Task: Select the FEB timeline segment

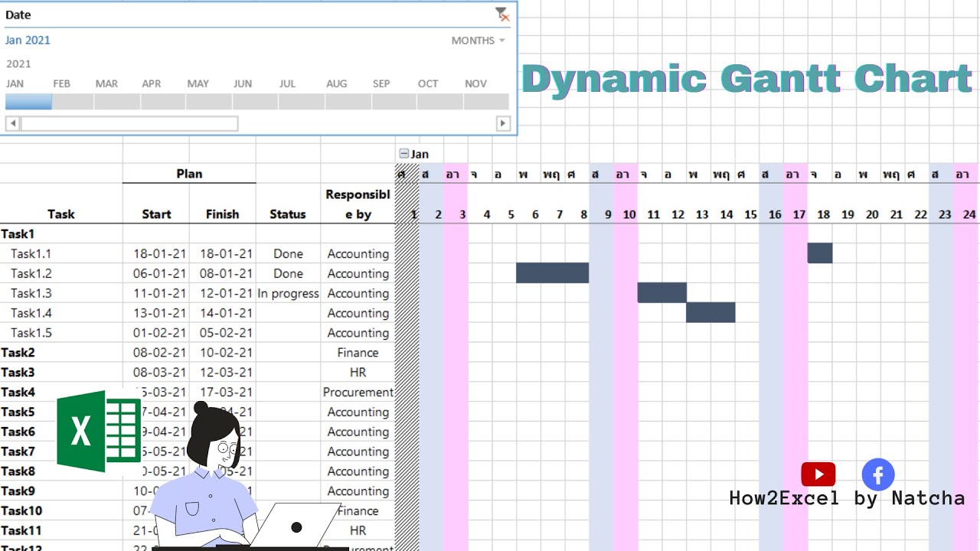Action: 73,102
